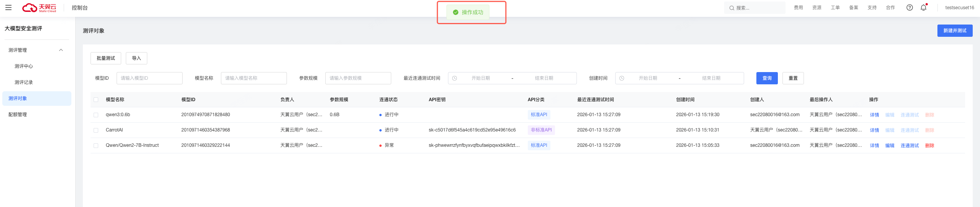Viewport: 980px width, 207px height.
Task: Check the Qwen/Qwen2-7B-Instruct row checkbox
Action: click(96, 146)
